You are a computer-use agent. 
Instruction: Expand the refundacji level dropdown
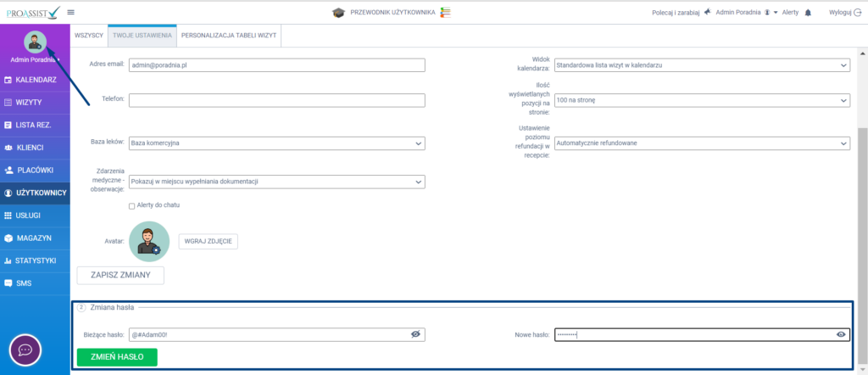[701, 143]
